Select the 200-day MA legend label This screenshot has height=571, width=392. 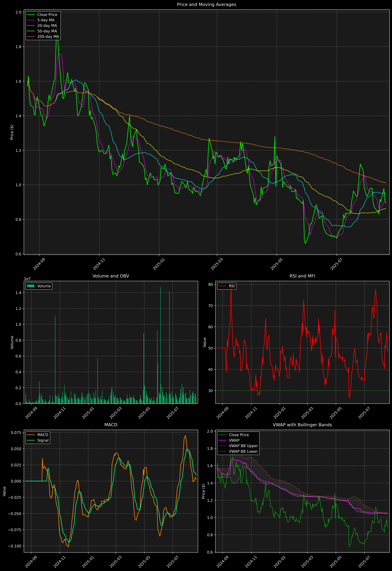point(48,37)
